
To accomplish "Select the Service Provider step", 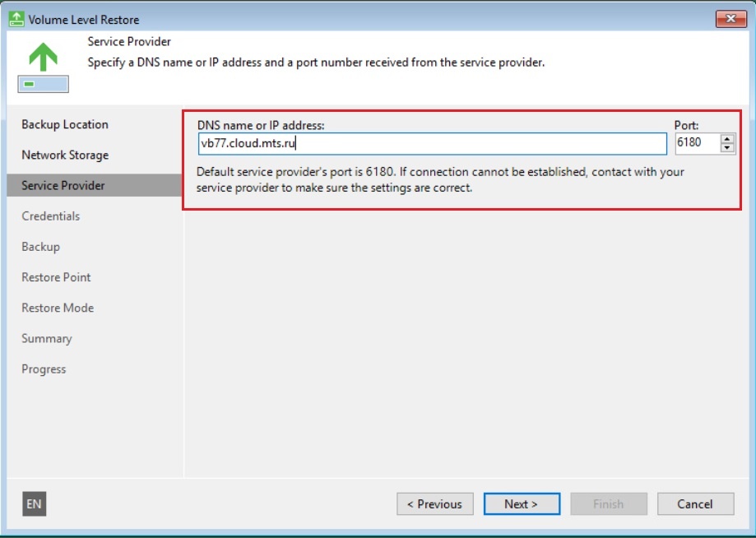I will point(63,186).
